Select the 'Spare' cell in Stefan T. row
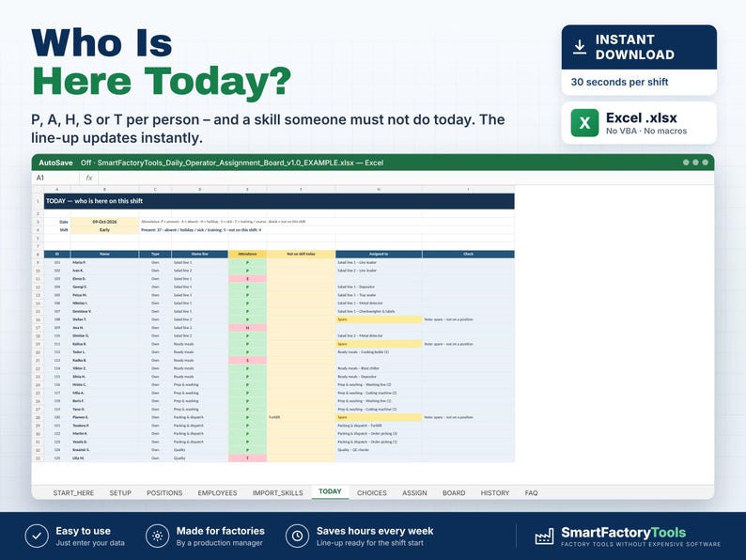Image resolution: width=746 pixels, height=560 pixels. point(379,319)
